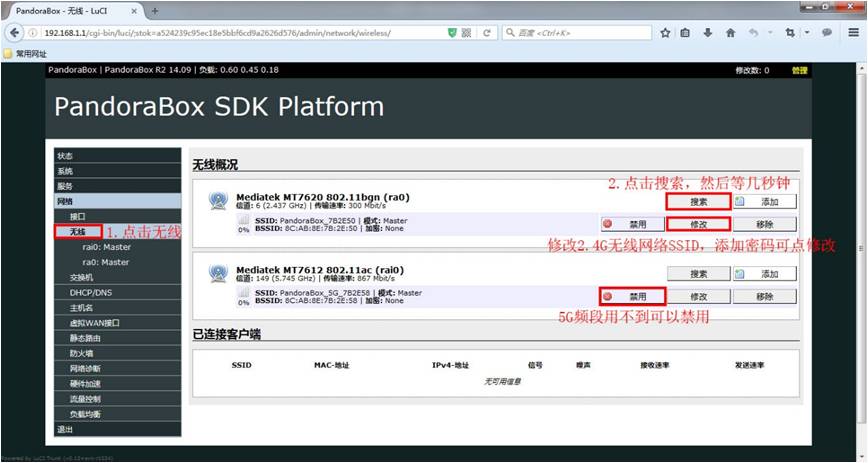Open the chat bubble toolbar icon

(x=827, y=33)
